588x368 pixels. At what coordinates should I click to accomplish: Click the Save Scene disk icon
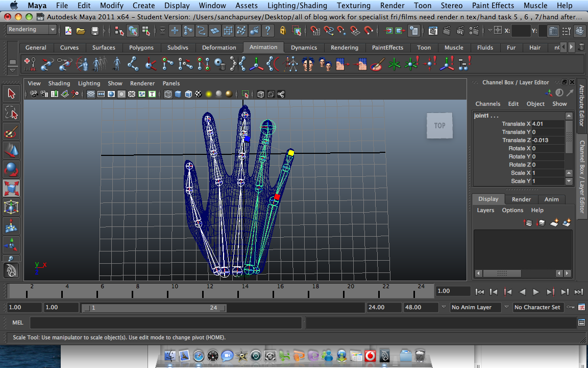click(x=94, y=31)
